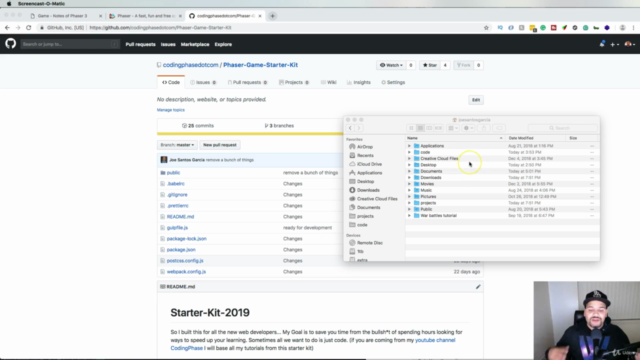Switch Finder to gallery view
Screen dimensions: 640x360
[438, 128]
